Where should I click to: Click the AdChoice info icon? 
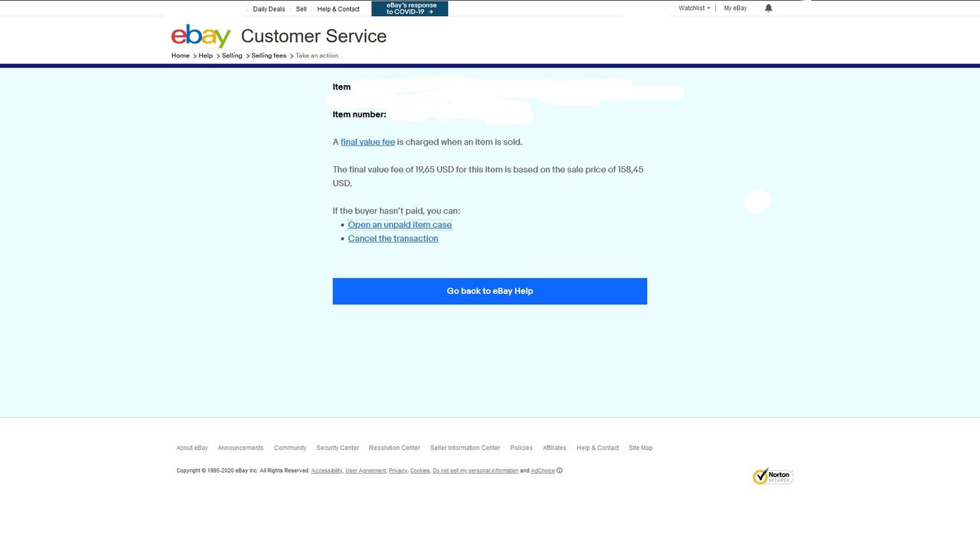(x=560, y=471)
